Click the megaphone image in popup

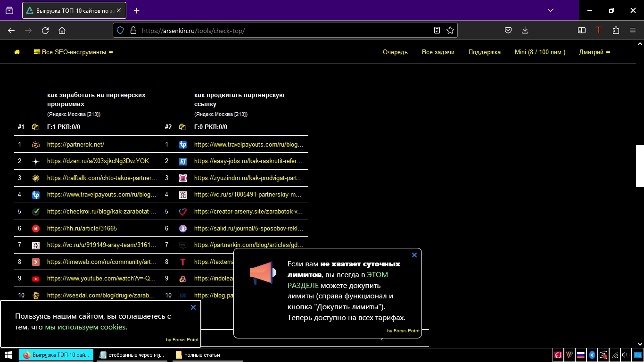click(263, 273)
